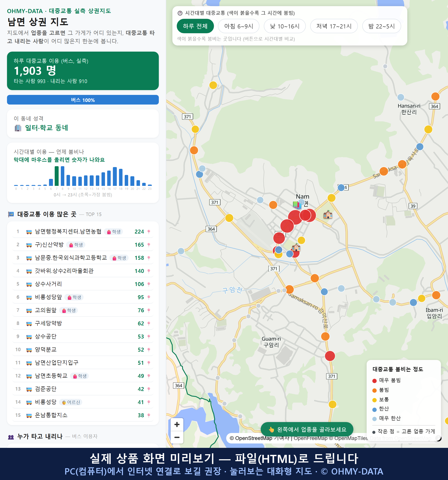Click the chart bar at hour 8

62,176
